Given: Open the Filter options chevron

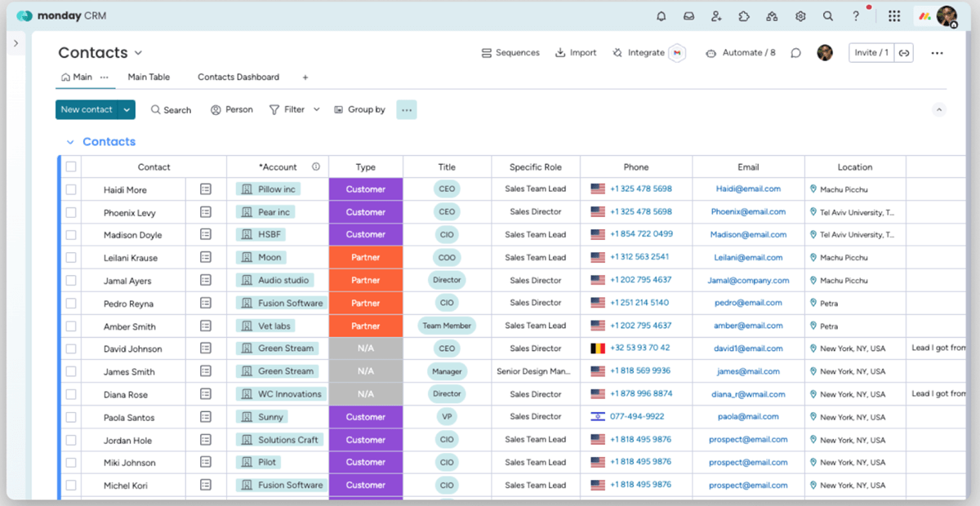Looking at the screenshot, I should point(317,109).
